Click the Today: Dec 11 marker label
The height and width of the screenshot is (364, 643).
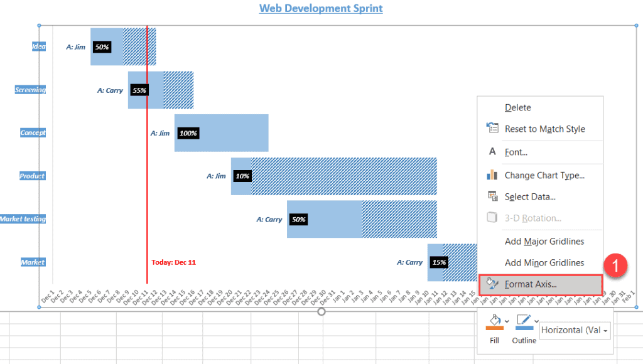pyautogui.click(x=173, y=262)
